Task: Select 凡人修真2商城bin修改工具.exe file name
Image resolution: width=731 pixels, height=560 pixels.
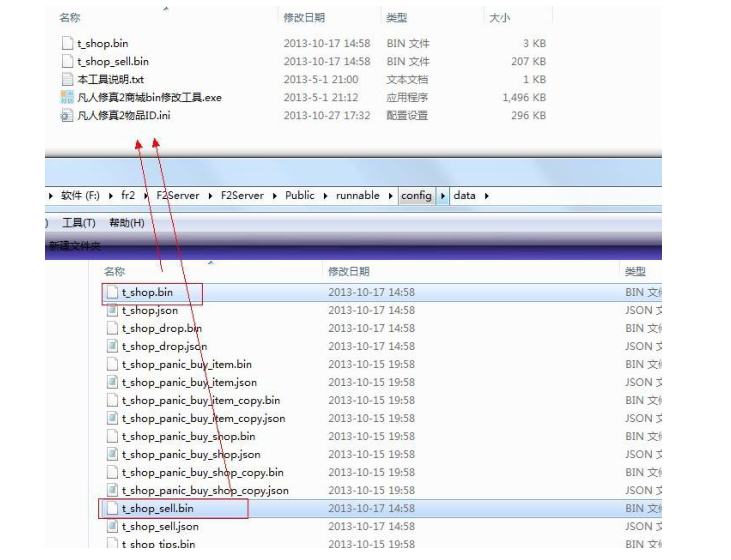Action: [x=149, y=97]
